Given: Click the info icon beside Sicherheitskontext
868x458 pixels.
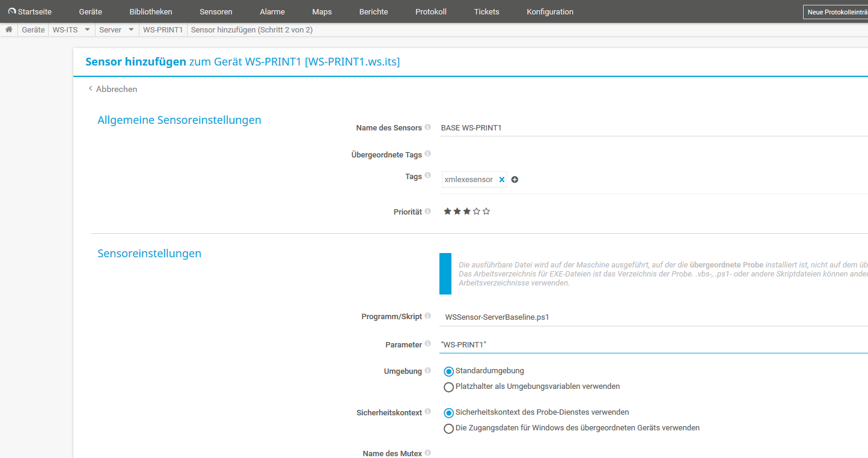Looking at the screenshot, I should tap(427, 412).
